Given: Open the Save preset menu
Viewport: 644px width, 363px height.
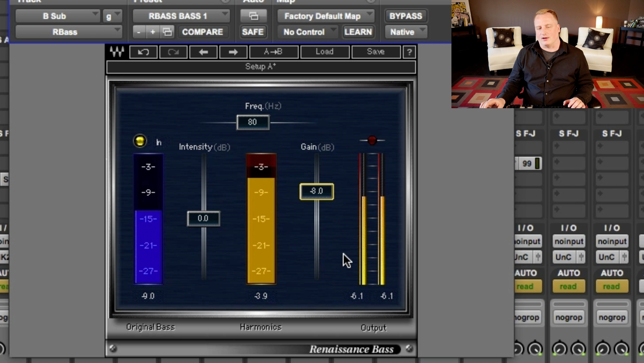Looking at the screenshot, I should point(376,52).
